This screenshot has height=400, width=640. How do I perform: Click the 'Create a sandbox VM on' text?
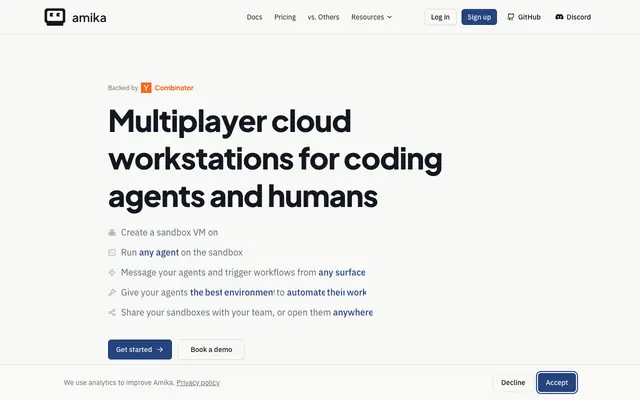point(169,232)
